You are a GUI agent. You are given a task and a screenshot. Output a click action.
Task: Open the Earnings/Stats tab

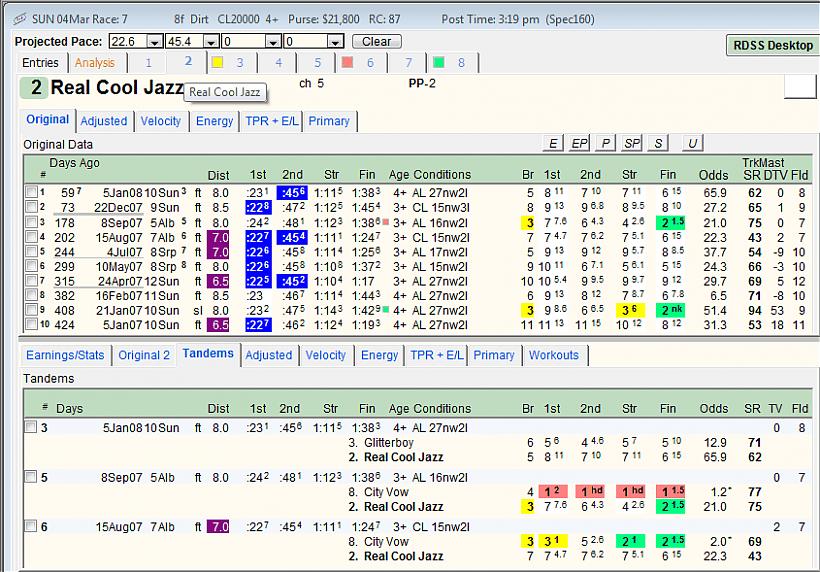[x=65, y=355]
